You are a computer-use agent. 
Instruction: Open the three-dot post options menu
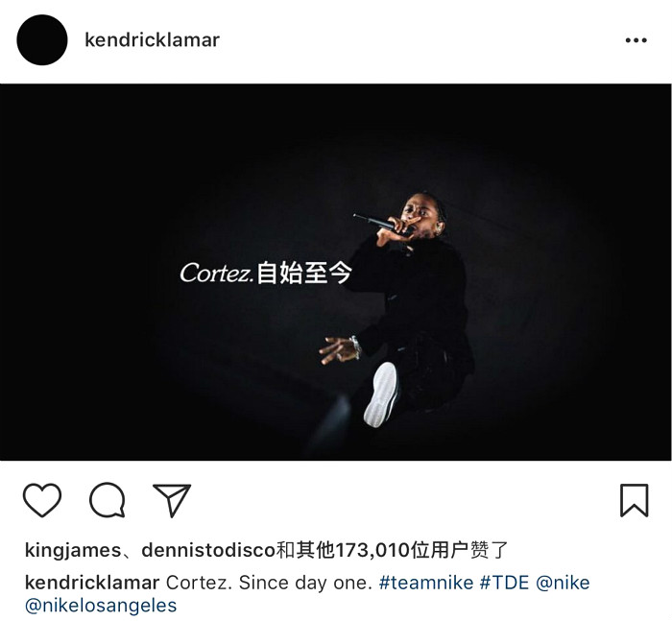[x=636, y=40]
